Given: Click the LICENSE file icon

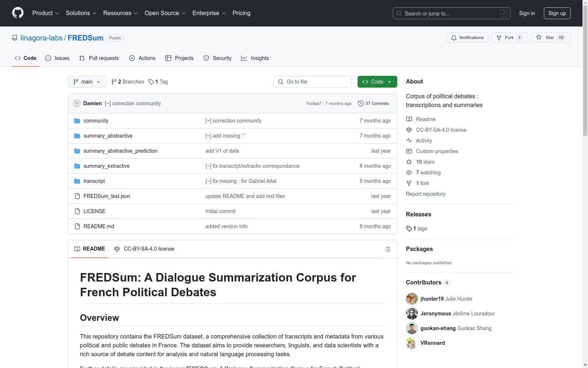Looking at the screenshot, I should click(x=77, y=211).
